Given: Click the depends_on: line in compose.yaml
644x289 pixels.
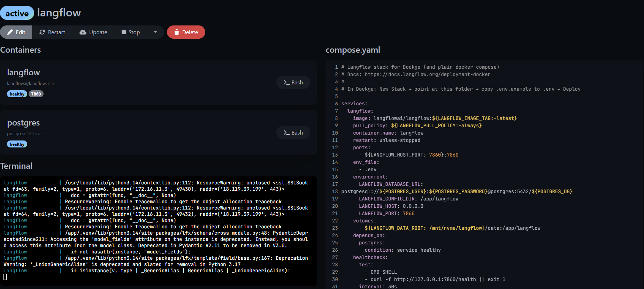Looking at the screenshot, I should [369, 235].
